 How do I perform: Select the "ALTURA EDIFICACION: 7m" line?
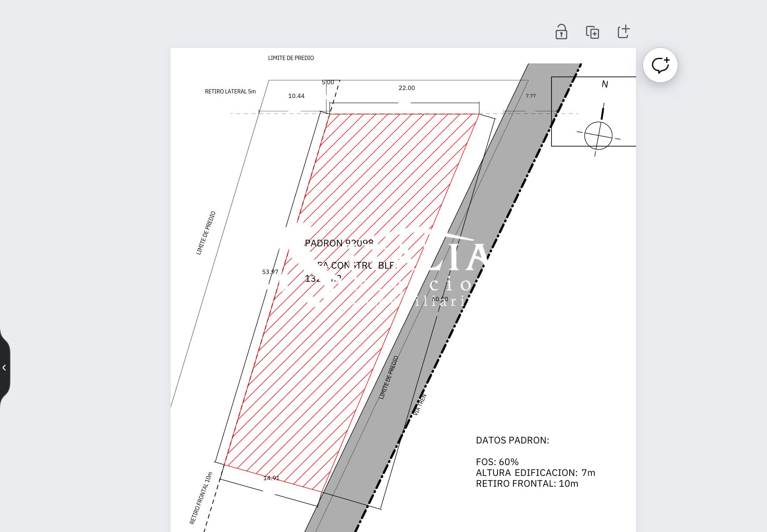[535, 473]
